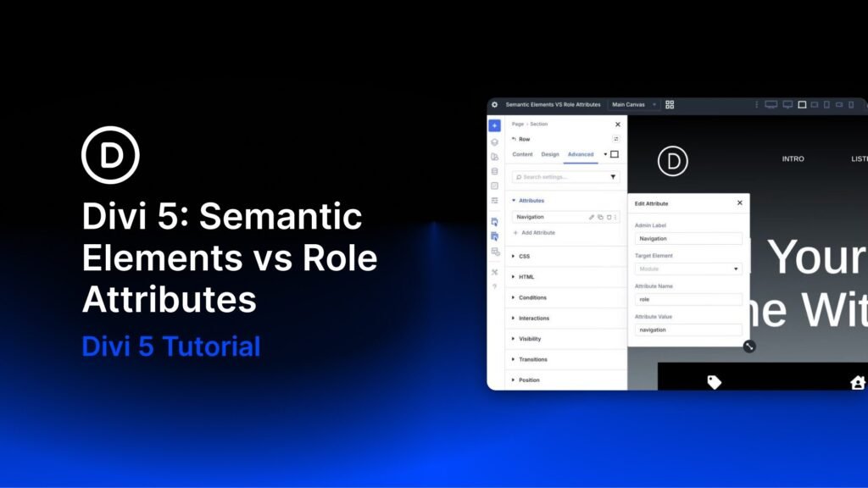This screenshot has width=868, height=488.
Task: Switch to the Content tab
Action: [522, 154]
